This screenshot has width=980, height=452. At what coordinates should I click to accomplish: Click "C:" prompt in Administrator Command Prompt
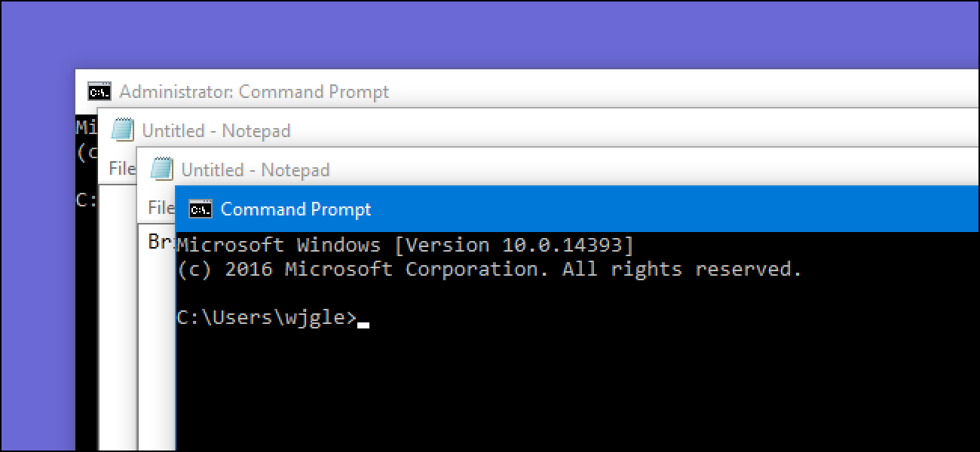[x=86, y=201]
